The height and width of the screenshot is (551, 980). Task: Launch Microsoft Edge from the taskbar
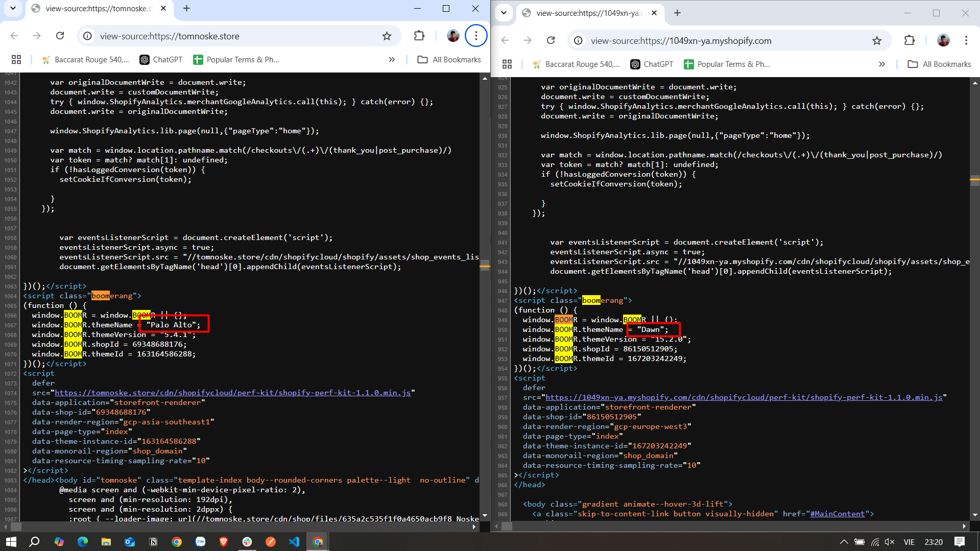pos(82,542)
